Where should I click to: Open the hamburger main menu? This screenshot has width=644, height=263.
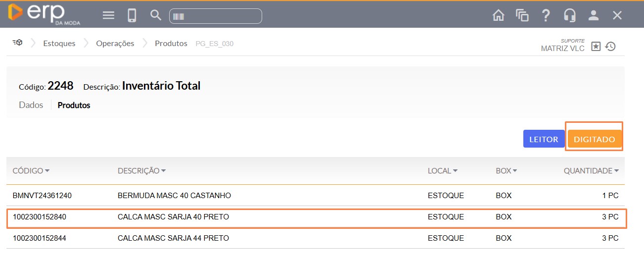coord(108,15)
